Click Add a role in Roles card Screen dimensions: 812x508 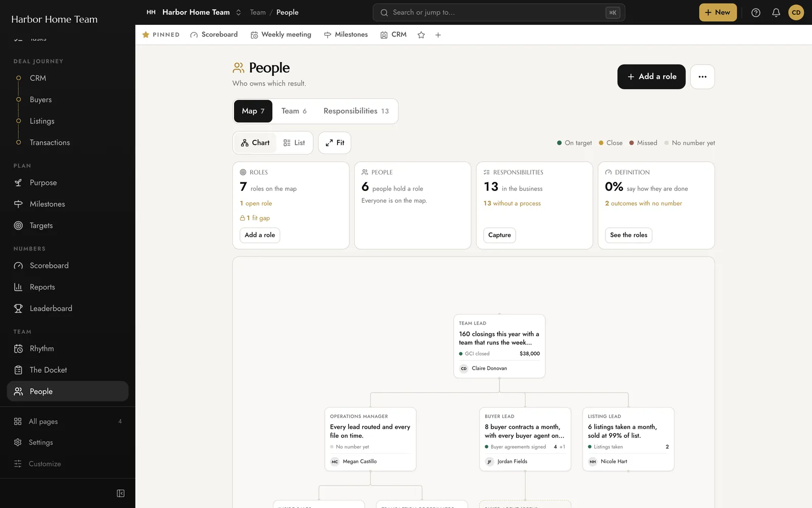pyautogui.click(x=260, y=235)
